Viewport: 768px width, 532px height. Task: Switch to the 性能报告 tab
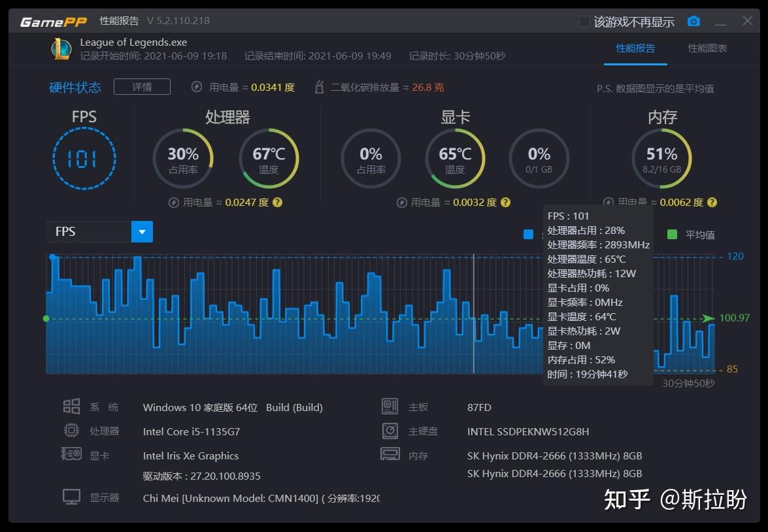tap(635, 48)
